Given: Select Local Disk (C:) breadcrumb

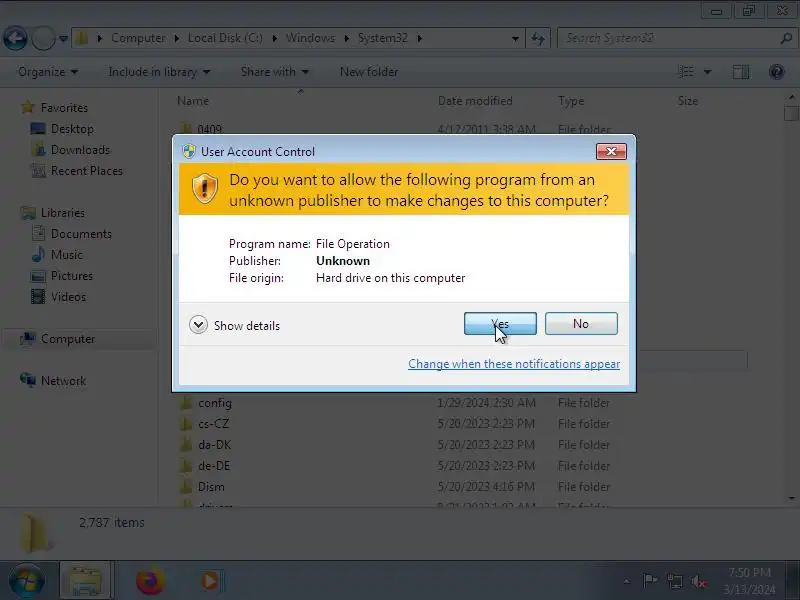Looking at the screenshot, I should (225, 38).
